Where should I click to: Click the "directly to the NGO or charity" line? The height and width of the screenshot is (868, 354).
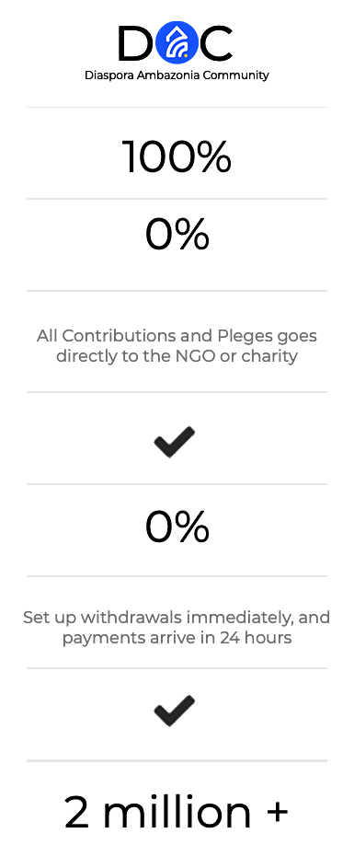tap(177, 356)
